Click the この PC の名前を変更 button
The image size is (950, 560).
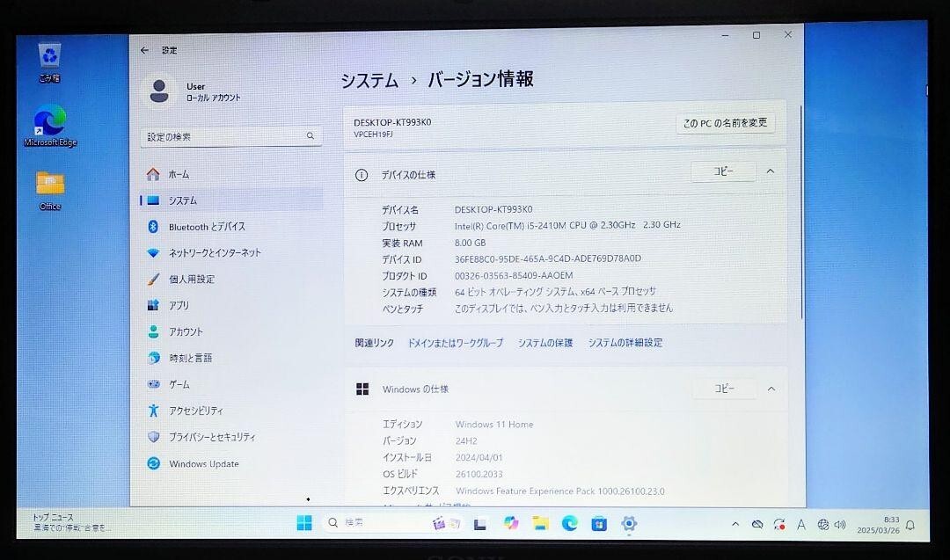coord(725,123)
